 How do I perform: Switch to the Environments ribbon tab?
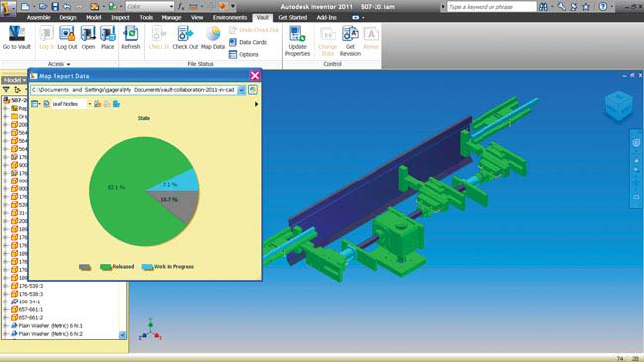click(230, 17)
